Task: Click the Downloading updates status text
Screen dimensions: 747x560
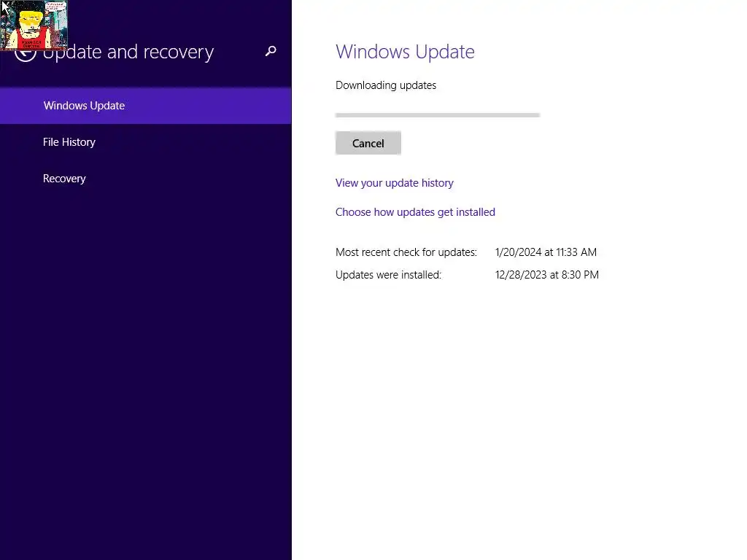Action: point(386,85)
